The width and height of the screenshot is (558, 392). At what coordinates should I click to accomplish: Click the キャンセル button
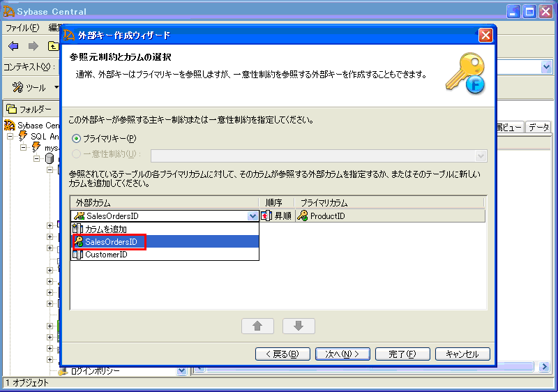462,354
